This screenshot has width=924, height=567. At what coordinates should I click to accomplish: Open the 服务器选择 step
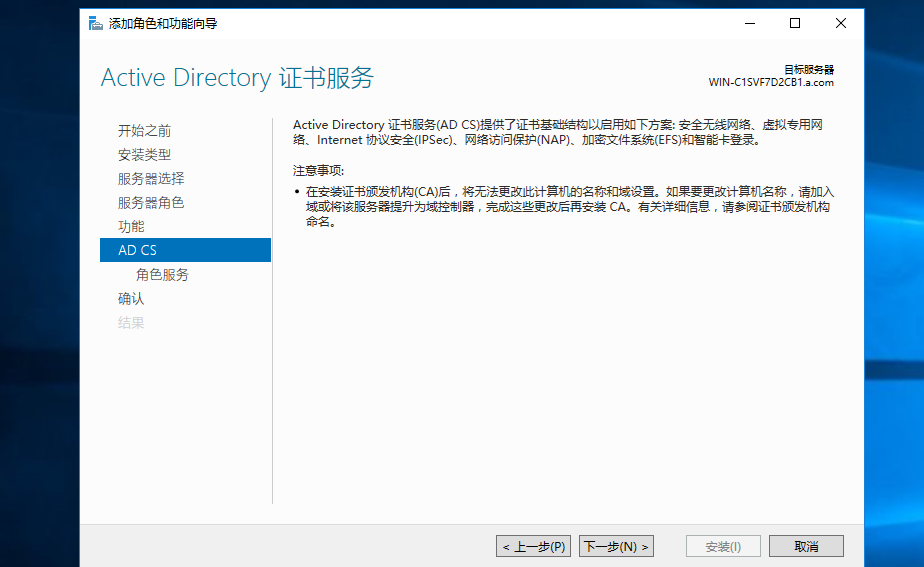(x=151, y=179)
